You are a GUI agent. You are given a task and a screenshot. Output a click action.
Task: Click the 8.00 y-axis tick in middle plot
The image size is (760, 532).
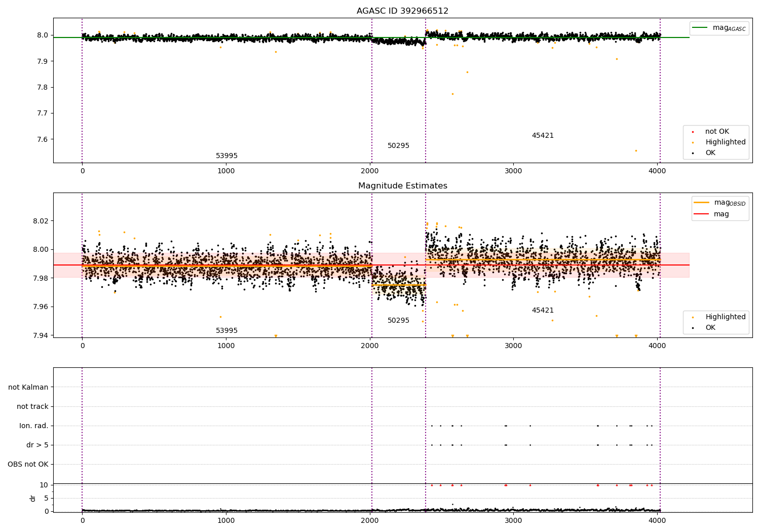tap(40, 250)
